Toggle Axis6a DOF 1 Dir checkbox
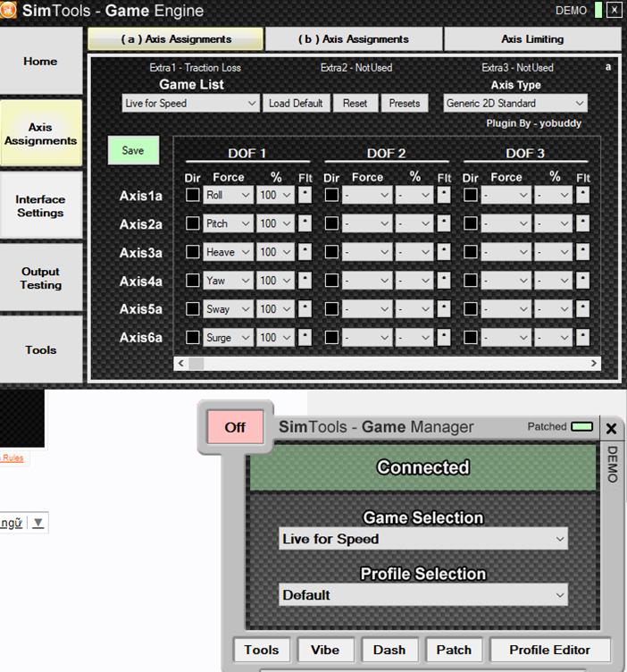627x672 pixels. [192, 337]
